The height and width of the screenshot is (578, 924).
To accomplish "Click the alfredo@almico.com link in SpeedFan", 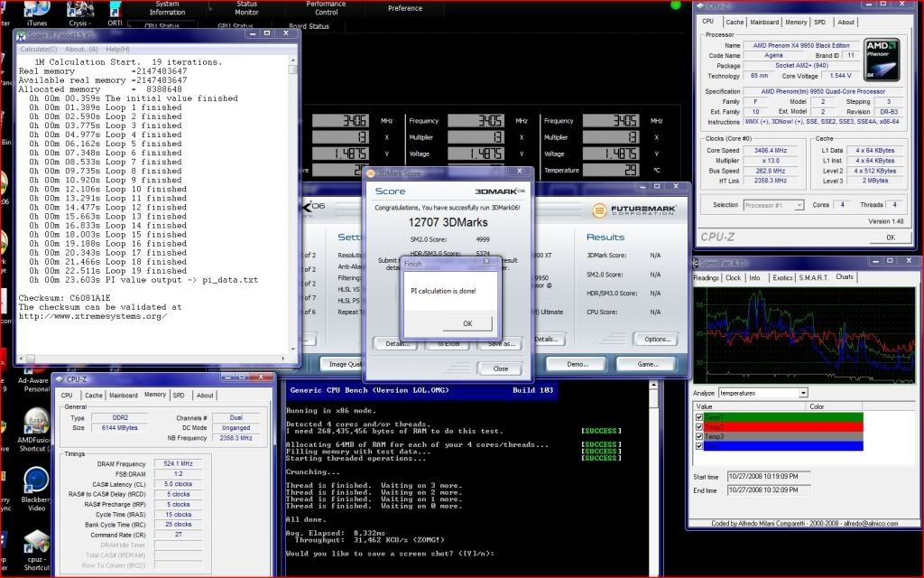I will click(x=871, y=523).
